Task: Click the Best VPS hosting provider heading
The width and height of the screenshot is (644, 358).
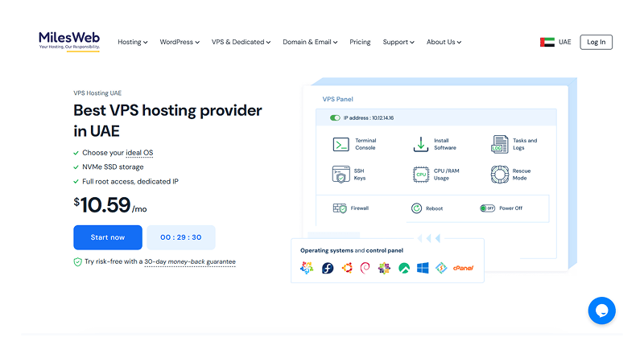Action: click(x=167, y=121)
